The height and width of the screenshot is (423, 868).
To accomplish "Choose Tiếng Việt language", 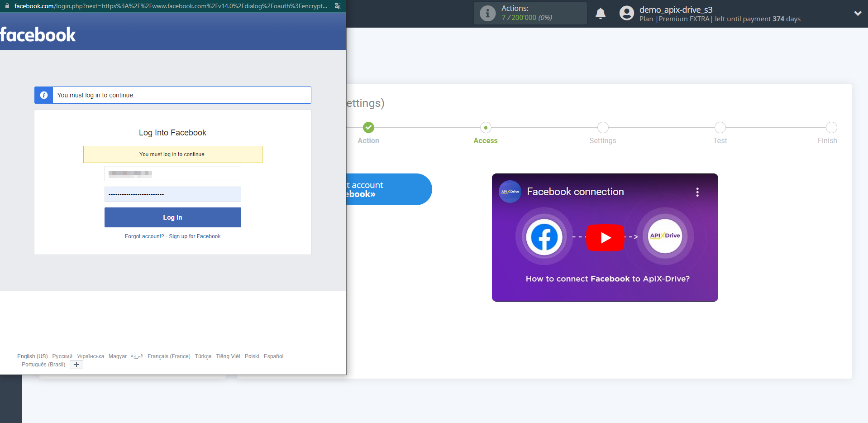I will (x=228, y=356).
